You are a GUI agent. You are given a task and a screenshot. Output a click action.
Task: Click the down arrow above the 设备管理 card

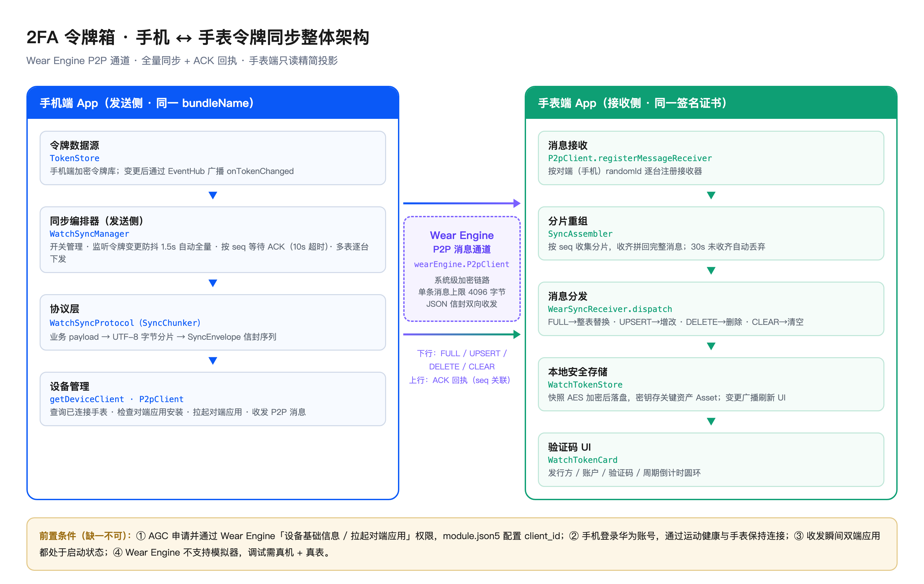[213, 361]
